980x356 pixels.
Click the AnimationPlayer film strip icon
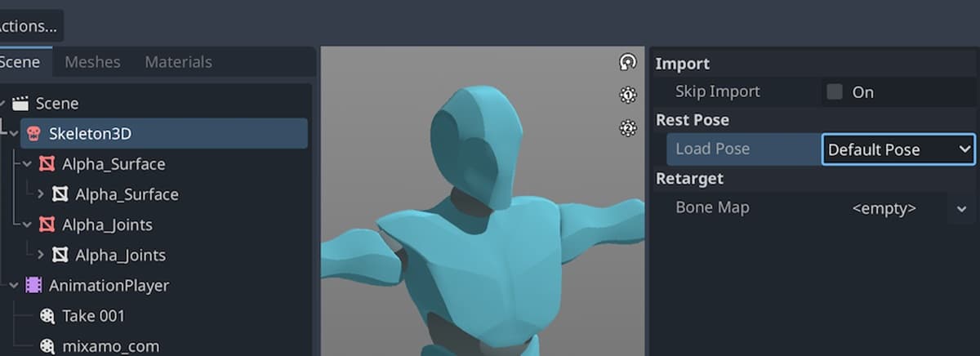33,286
